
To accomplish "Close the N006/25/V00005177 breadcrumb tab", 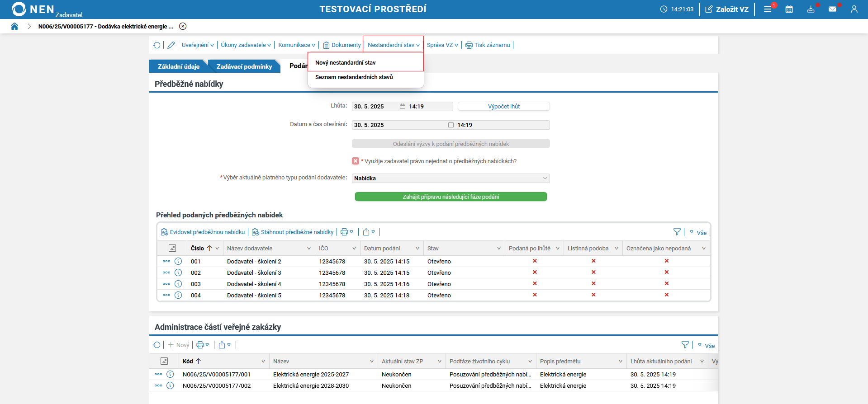I will pyautogui.click(x=183, y=26).
